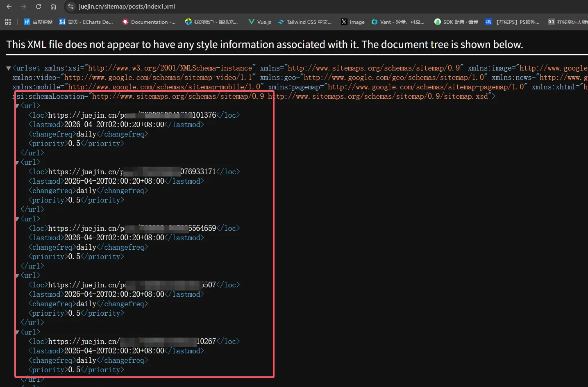Select the priority line under URL ending 076933171

coord(76,200)
